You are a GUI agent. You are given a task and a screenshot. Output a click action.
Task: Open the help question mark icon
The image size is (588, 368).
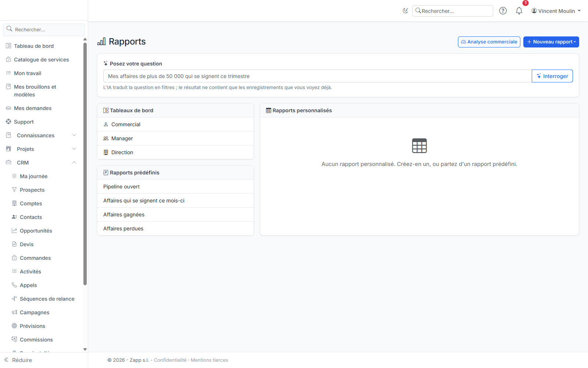[x=503, y=11]
